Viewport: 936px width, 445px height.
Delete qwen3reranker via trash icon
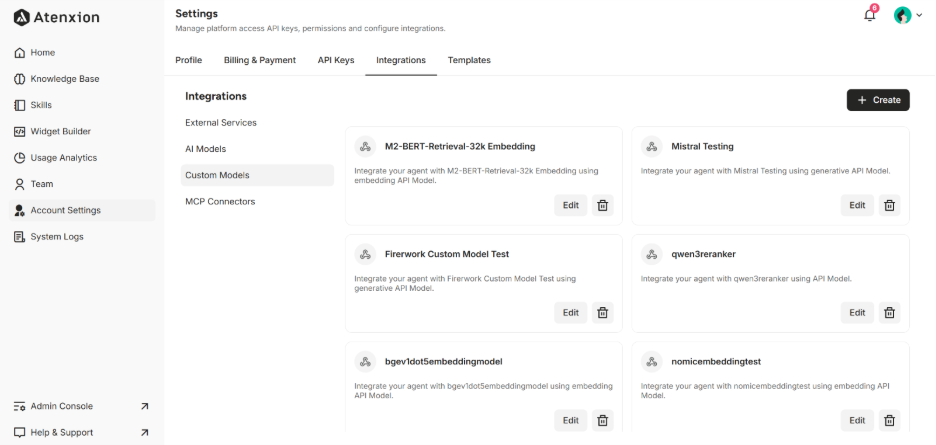pos(889,312)
